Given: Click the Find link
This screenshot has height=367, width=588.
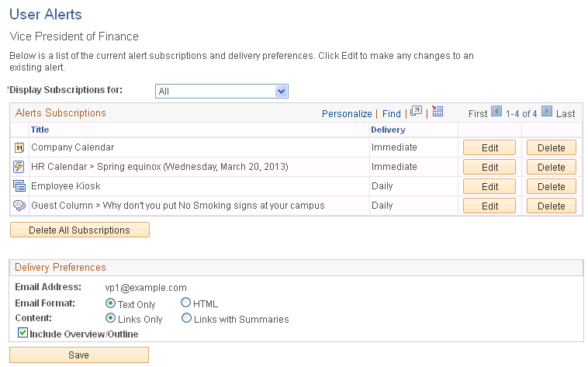Looking at the screenshot, I should (392, 113).
